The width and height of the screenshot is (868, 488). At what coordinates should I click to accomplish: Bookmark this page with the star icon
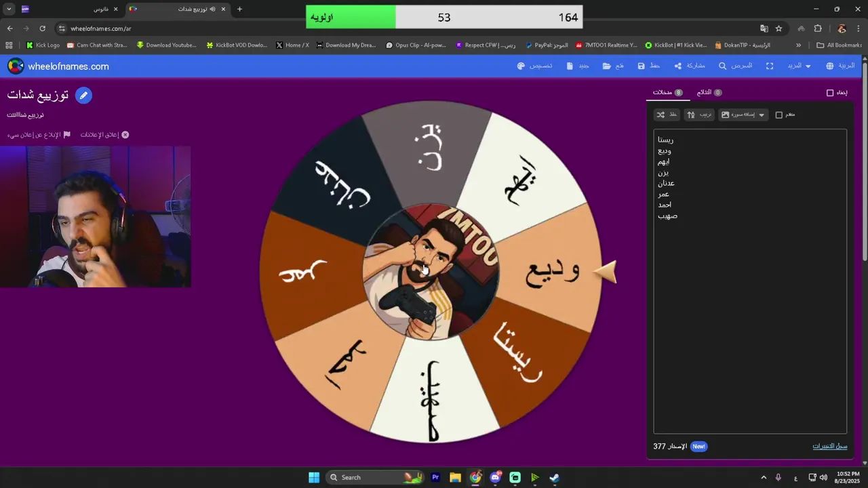tap(778, 28)
